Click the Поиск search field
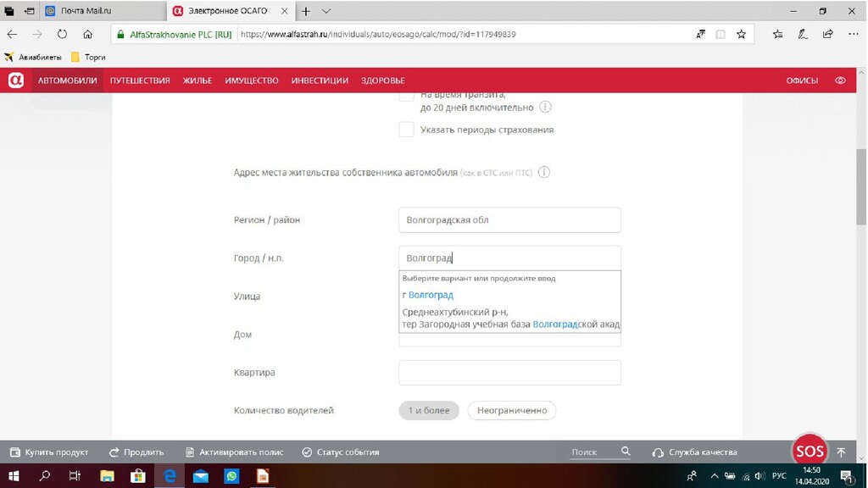 pyautogui.click(x=594, y=452)
